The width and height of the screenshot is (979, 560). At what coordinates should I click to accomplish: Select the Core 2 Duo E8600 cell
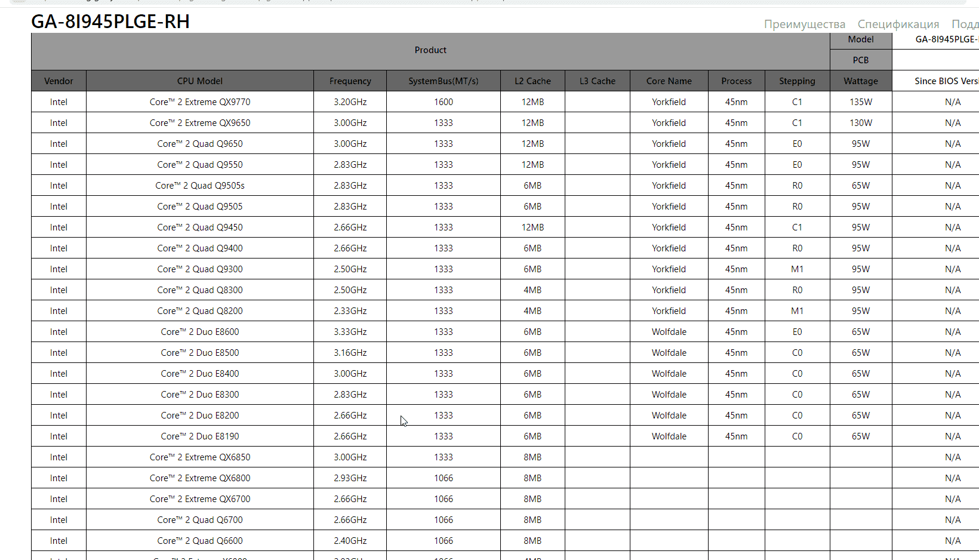(200, 332)
